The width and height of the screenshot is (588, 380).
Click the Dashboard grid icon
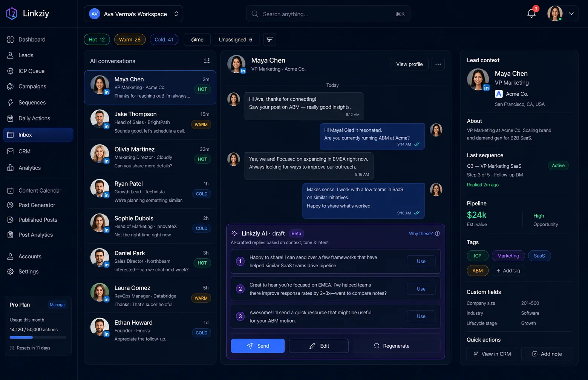10,40
